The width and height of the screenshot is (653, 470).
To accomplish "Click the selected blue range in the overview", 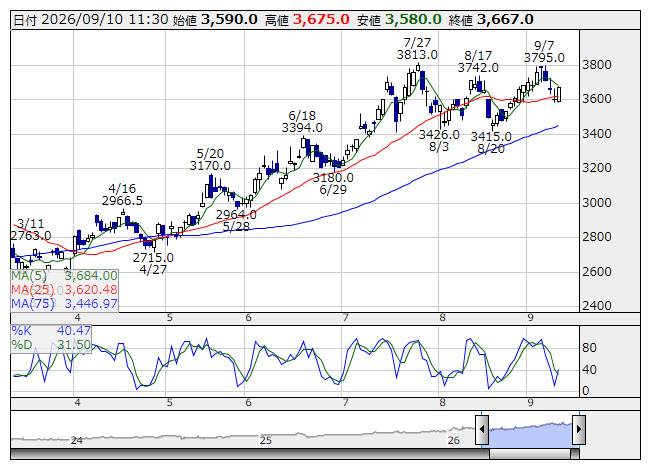I will pyautogui.click(x=531, y=434).
